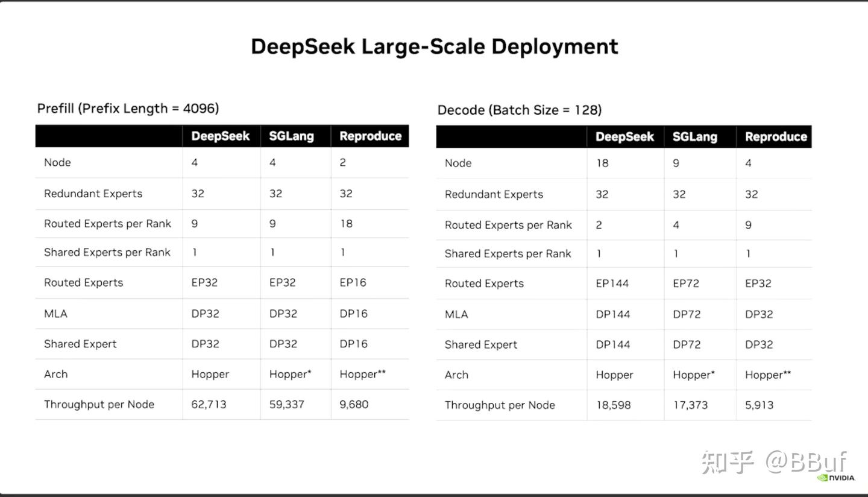Click the SGLang column header in Prefill table
Image resolution: width=868 pixels, height=497 pixels.
pos(292,136)
